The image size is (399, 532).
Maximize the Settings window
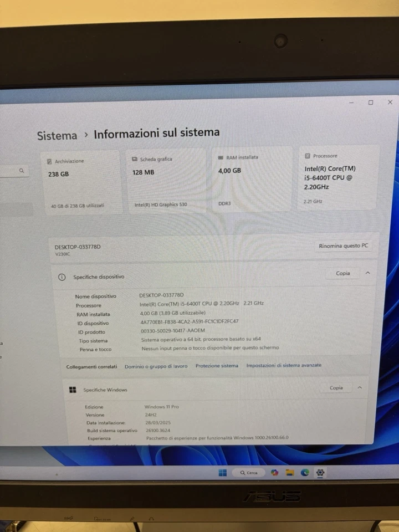[x=371, y=102]
